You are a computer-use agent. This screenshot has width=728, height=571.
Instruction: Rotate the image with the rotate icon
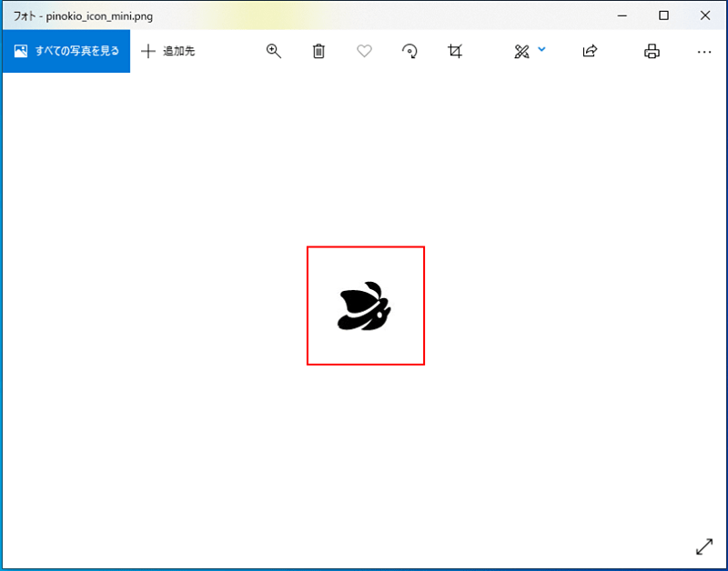tap(409, 51)
